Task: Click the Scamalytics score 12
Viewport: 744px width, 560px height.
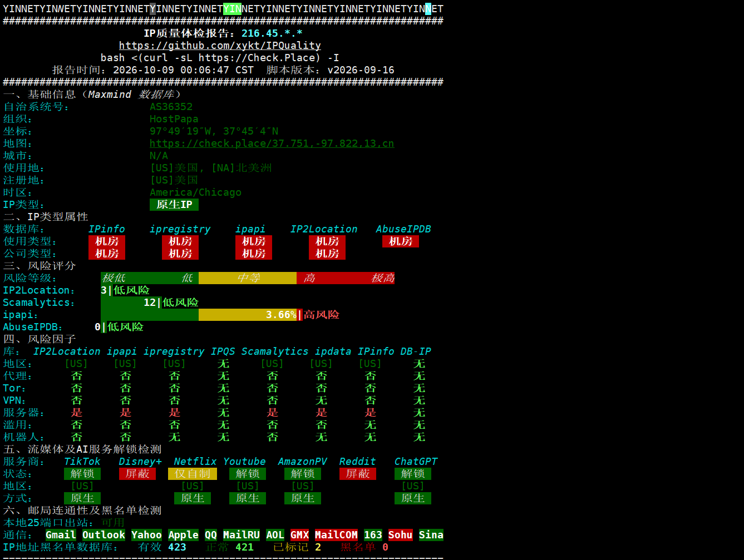Action: tap(150, 303)
